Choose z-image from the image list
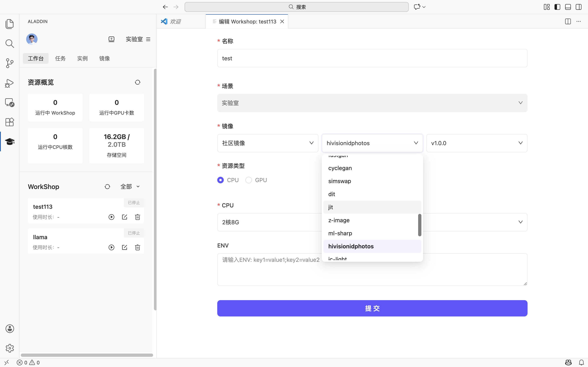Screen dimensions: 588x367 pyautogui.click(x=339, y=220)
